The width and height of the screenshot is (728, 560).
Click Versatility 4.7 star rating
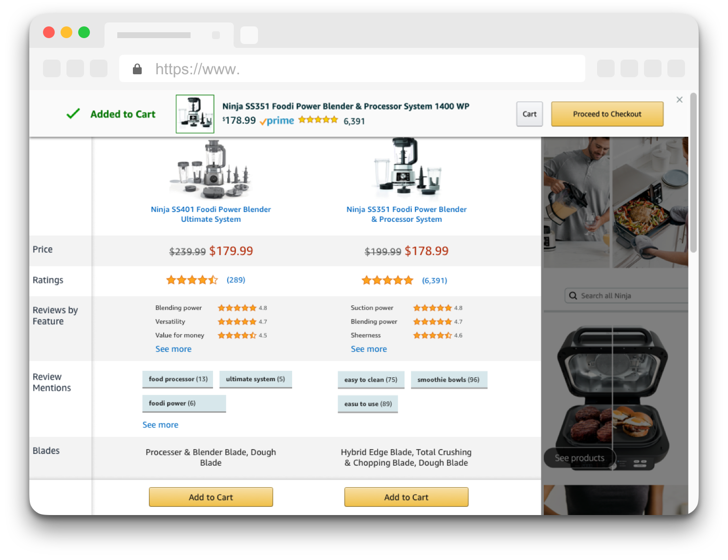(237, 322)
